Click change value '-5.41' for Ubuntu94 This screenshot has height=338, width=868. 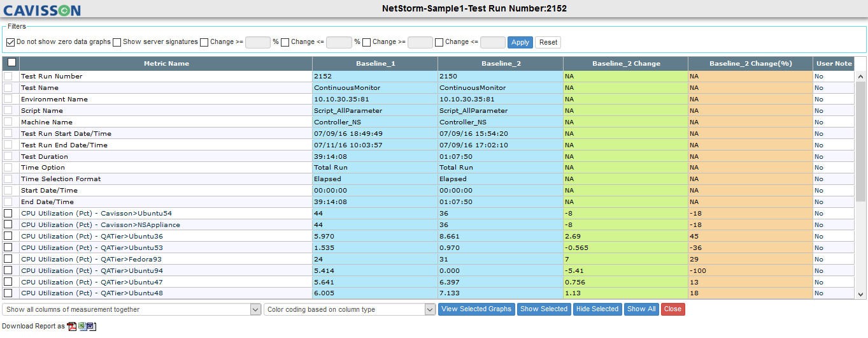[x=574, y=270]
